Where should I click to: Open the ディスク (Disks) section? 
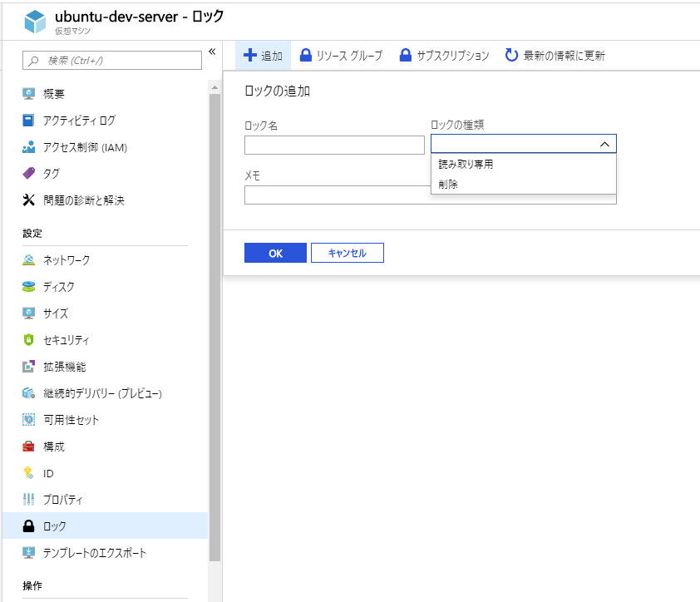coord(57,286)
